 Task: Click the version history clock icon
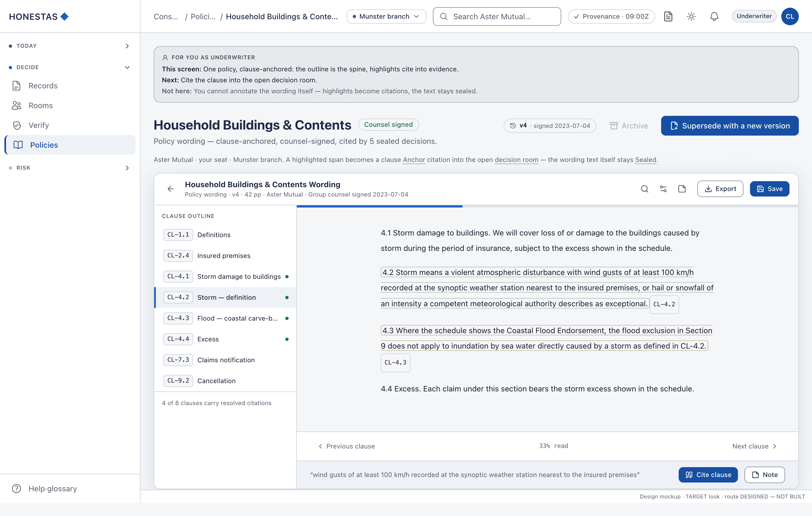click(513, 125)
